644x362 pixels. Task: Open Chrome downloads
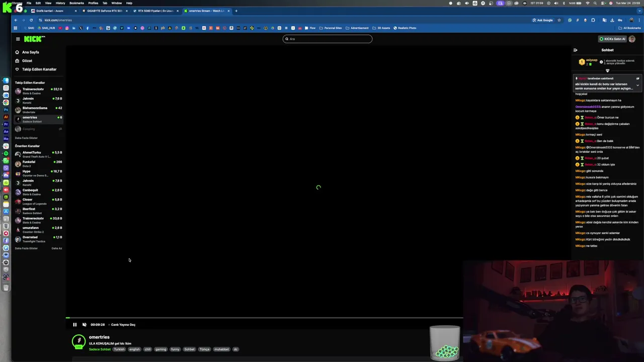tap(612, 20)
